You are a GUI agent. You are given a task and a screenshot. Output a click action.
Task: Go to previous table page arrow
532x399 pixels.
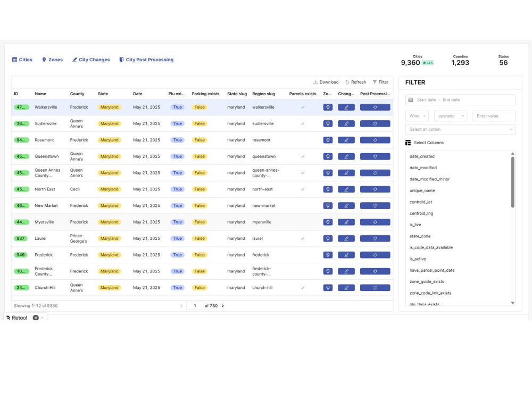pyautogui.click(x=181, y=306)
